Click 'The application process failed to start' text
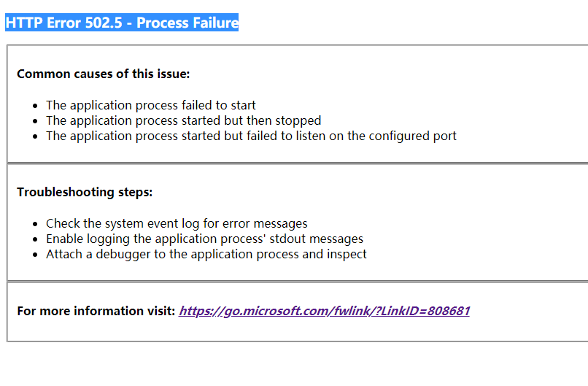This screenshot has width=588, height=386. pyautogui.click(x=150, y=105)
